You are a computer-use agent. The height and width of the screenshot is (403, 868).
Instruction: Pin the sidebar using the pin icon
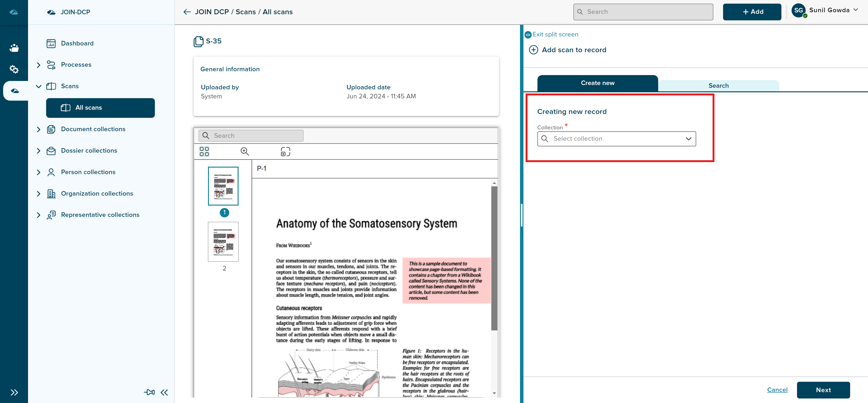click(x=149, y=392)
